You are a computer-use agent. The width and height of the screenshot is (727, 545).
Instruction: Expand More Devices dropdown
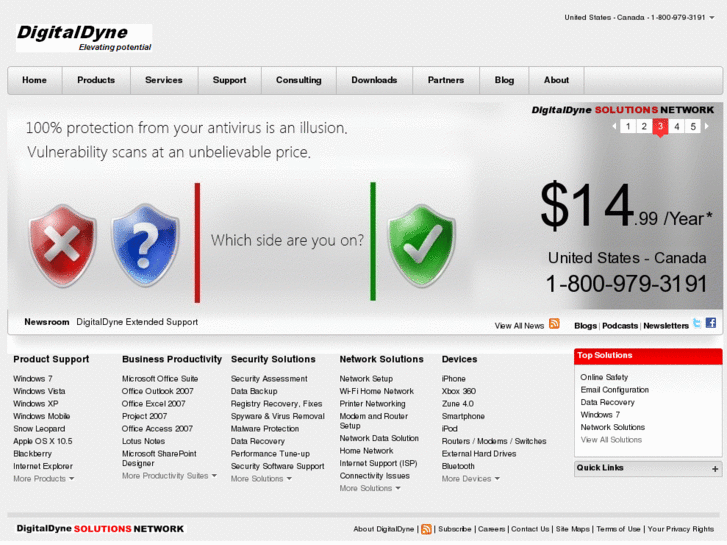471,479
